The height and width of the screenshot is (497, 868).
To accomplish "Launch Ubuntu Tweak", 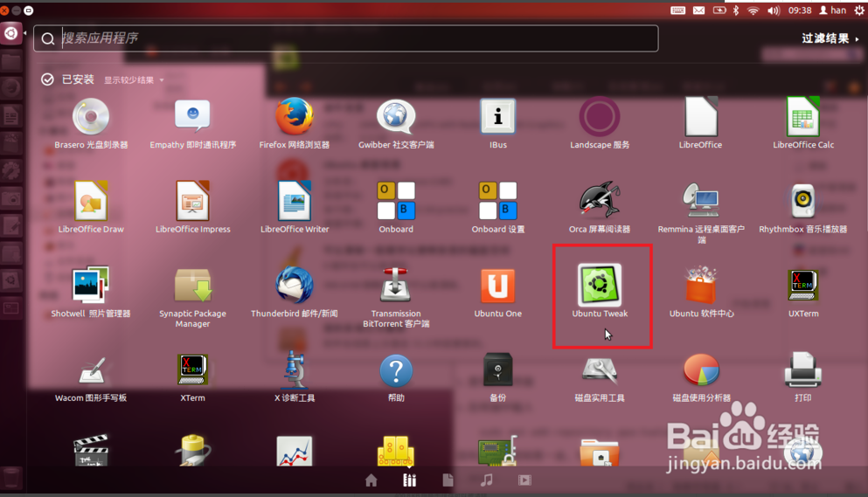I will point(600,293).
